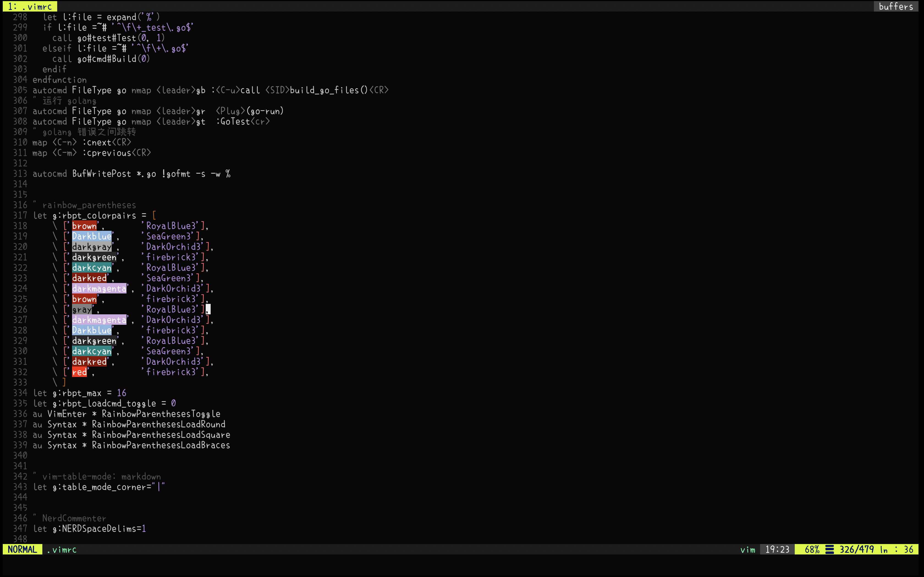Click the 19:23 clock segment
This screenshot has width=924, height=577.
tap(777, 550)
